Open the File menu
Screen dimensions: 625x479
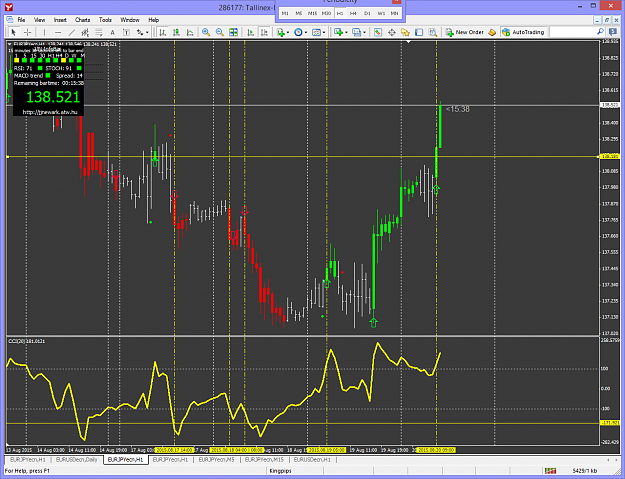tap(22, 20)
